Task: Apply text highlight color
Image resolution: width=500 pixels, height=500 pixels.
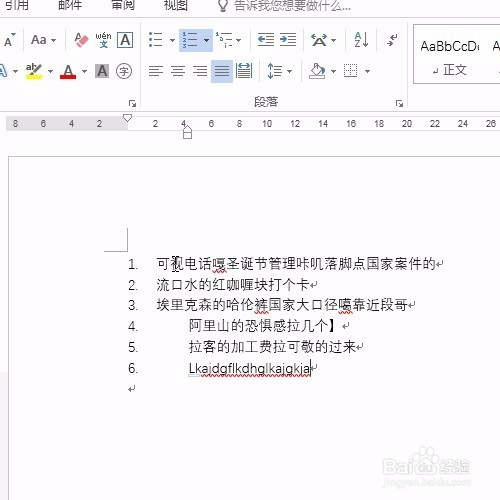Action: 34,71
